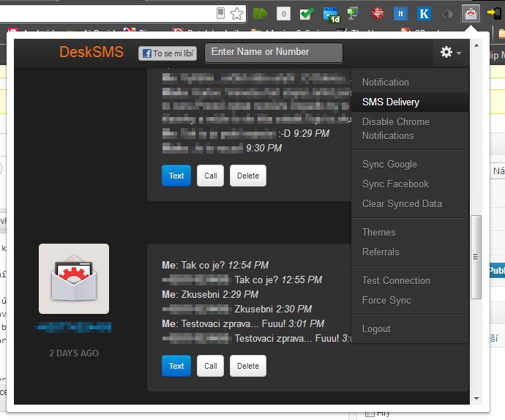This screenshot has height=420, width=505.
Task: Select Clear Synced Data entry
Action: click(410, 203)
